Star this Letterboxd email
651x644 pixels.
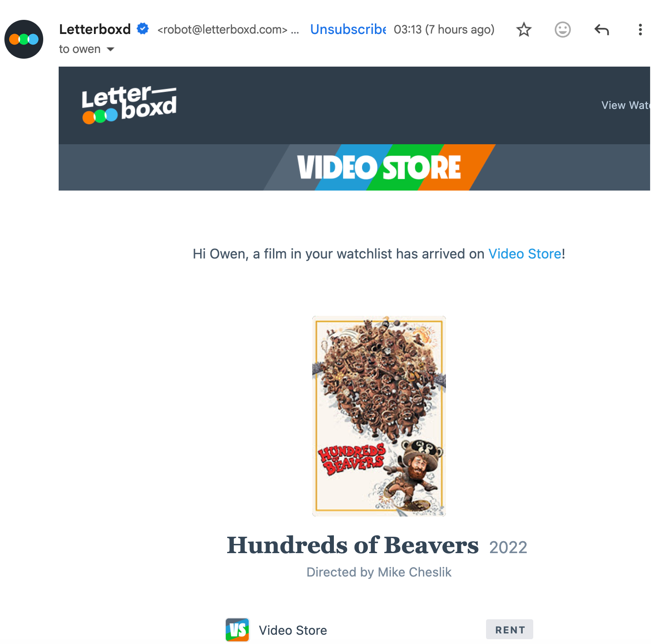[524, 30]
